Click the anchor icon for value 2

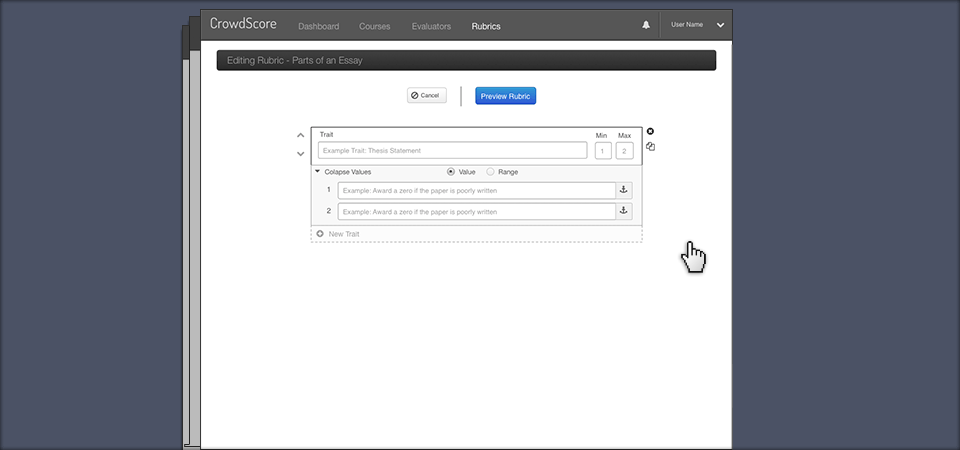(x=624, y=211)
